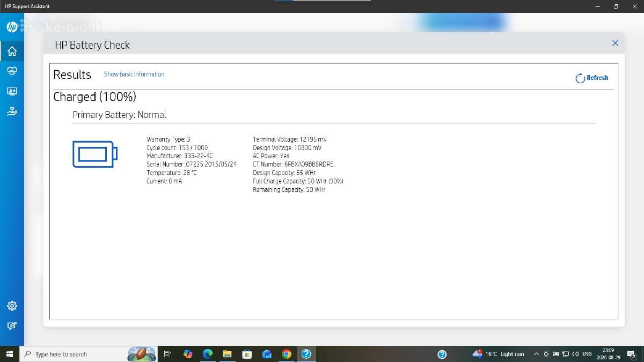Click the HP help question mark tray icon

(442, 354)
